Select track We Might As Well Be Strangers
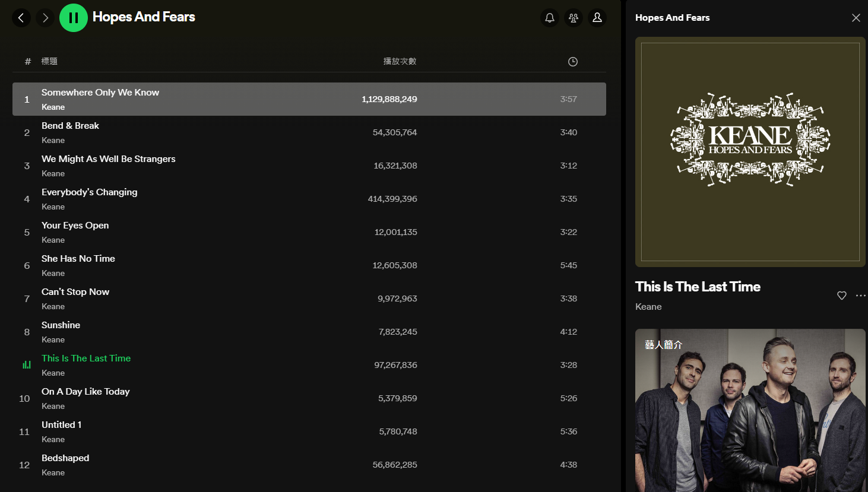 pyautogui.click(x=109, y=159)
